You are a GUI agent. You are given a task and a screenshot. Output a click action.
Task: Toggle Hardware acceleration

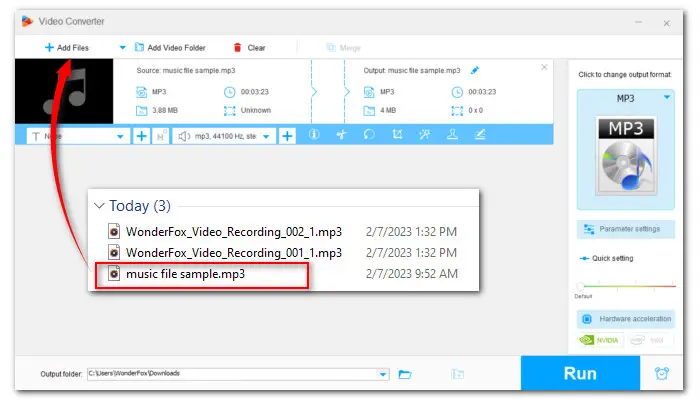[x=625, y=319]
